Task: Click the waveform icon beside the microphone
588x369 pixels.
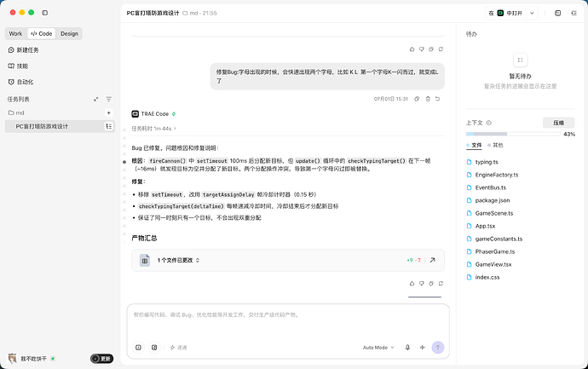Action: 423,348
